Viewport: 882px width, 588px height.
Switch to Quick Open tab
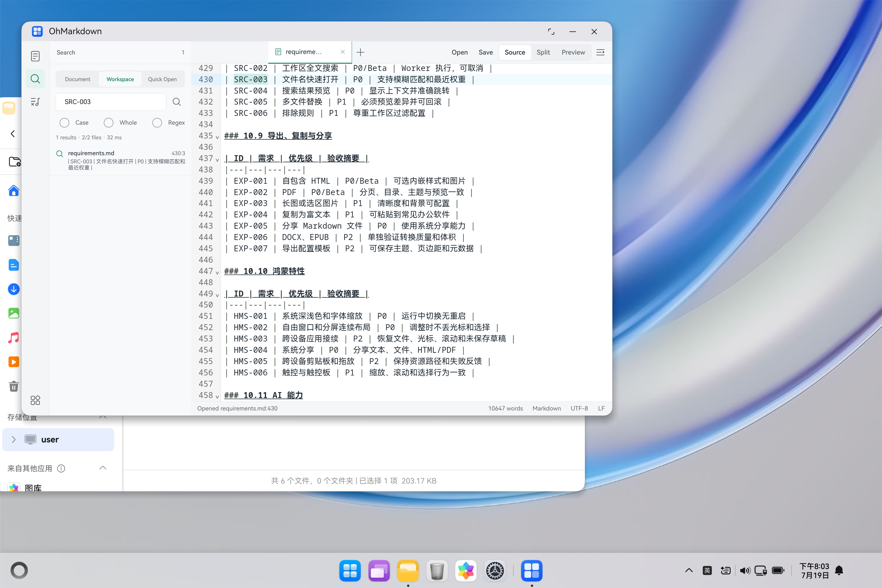click(162, 79)
